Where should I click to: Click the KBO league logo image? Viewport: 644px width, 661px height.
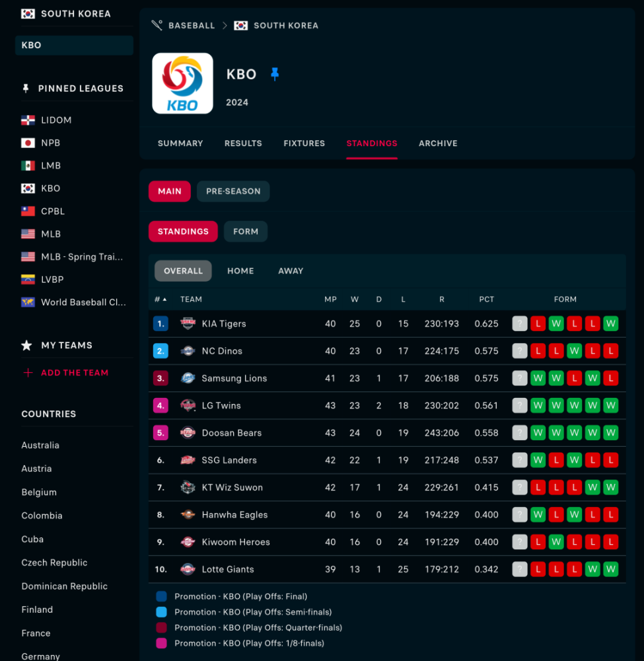(x=182, y=83)
